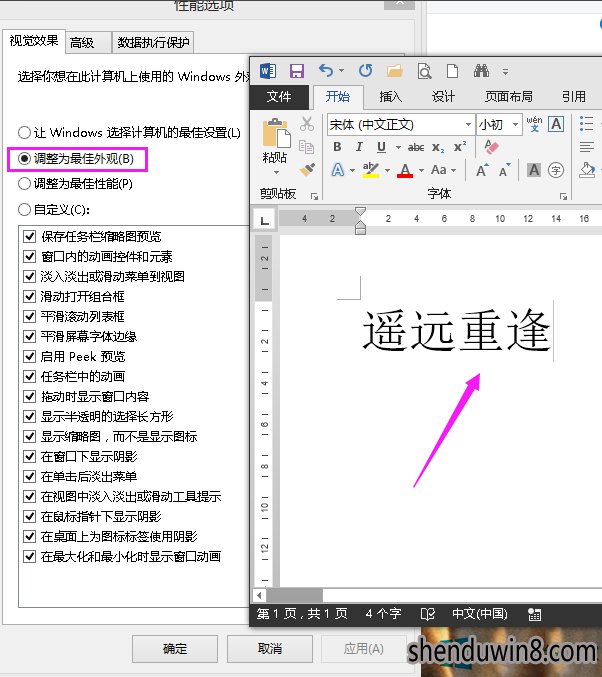The width and height of the screenshot is (602, 677).
Task: Switch to the 页面布局 ribbon tab
Action: tap(509, 96)
